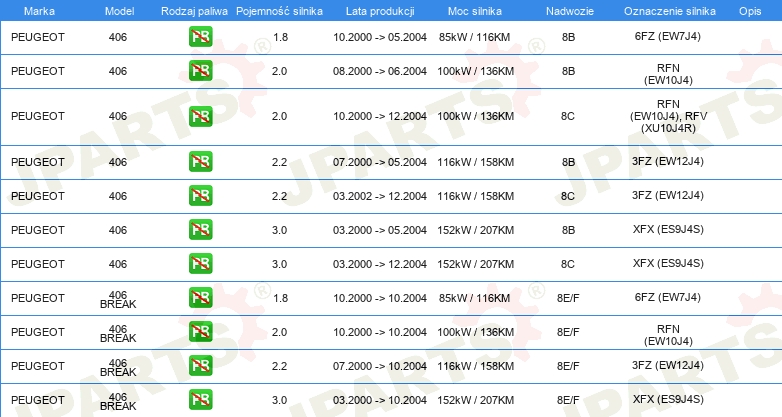This screenshot has height=417, width=782.
Task: Click 85kW / 116KM in the 406 BREAK row
Action: pyautogui.click(x=475, y=298)
